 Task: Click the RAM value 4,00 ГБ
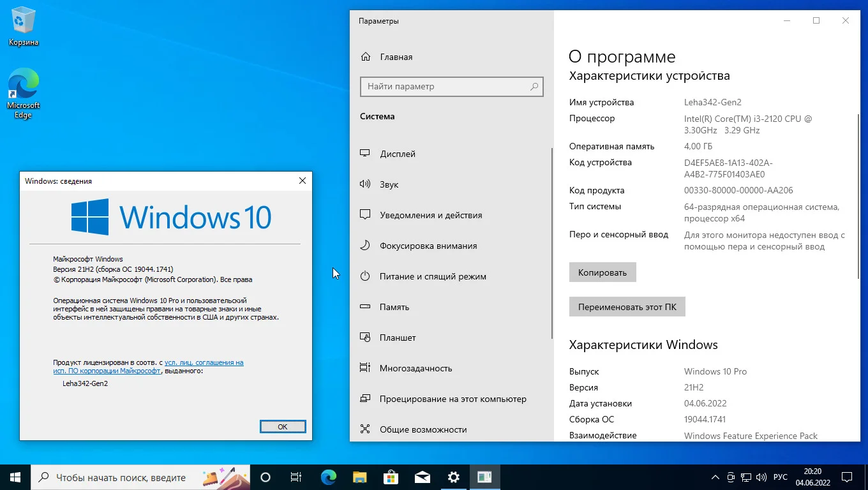pos(698,146)
